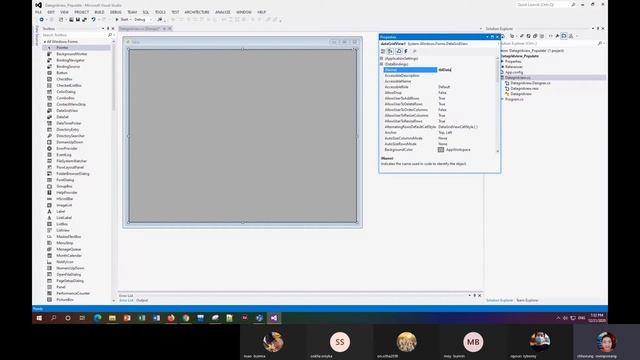Click the MB participant avatar
This screenshot has height=360, width=640.
pyautogui.click(x=473, y=342)
